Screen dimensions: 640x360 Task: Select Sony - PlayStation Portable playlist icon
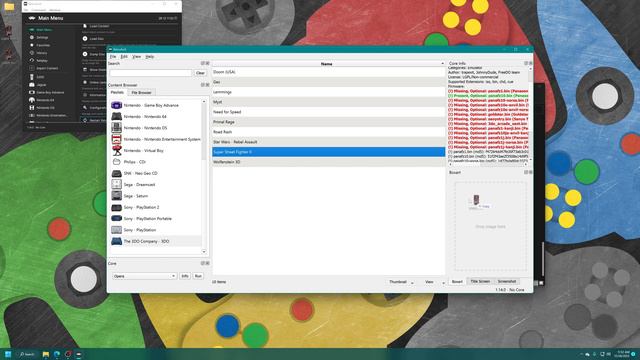coord(116,219)
